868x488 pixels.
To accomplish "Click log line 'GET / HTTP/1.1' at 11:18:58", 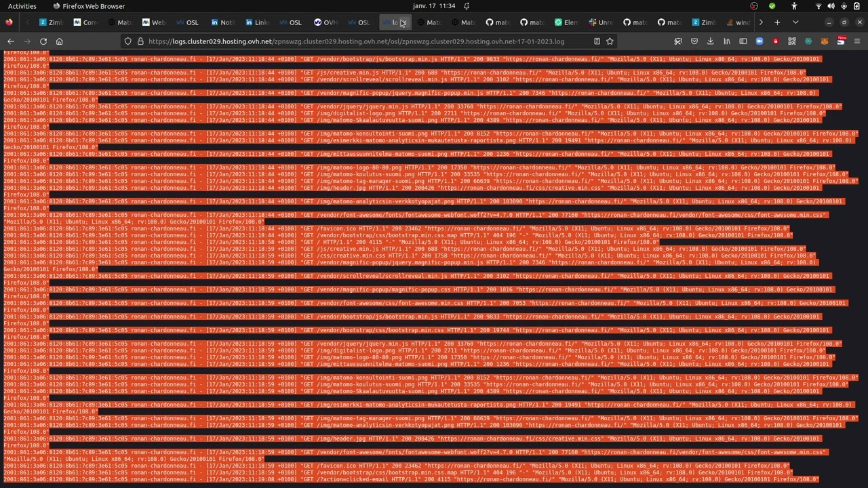I will (x=331, y=242).
